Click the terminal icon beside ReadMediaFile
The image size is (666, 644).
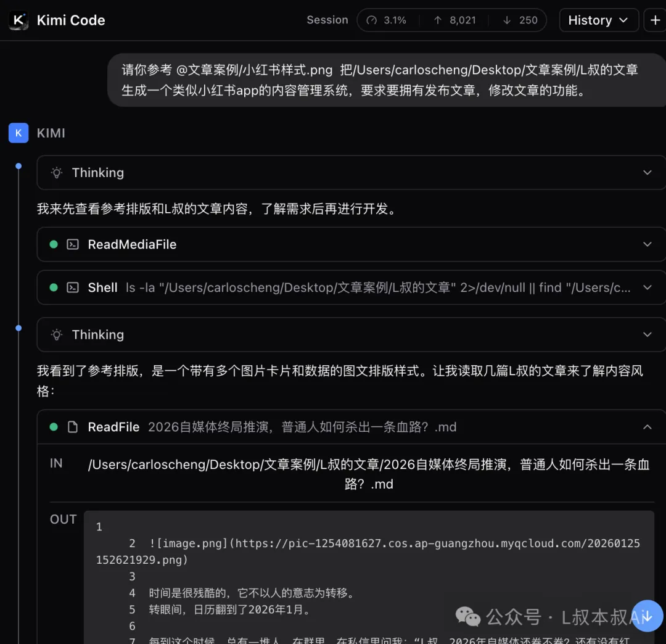tap(73, 244)
